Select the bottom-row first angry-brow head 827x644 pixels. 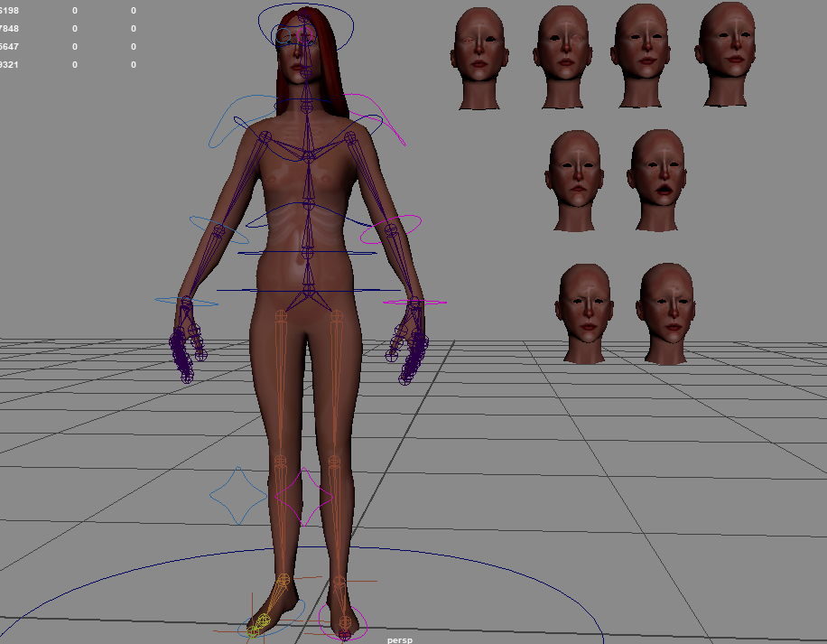pyautogui.click(x=584, y=313)
